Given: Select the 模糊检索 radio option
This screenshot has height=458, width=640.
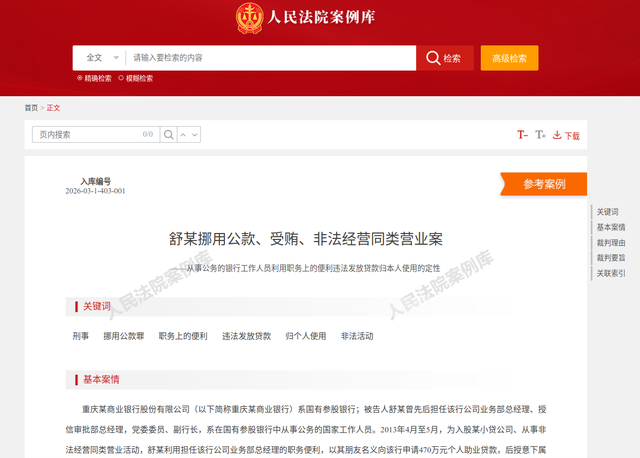Looking at the screenshot, I should (136, 78).
